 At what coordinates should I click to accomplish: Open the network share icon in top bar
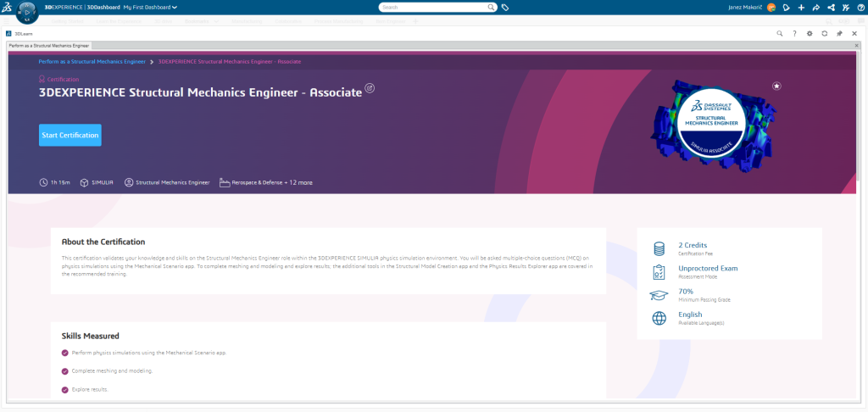pyautogui.click(x=831, y=7)
